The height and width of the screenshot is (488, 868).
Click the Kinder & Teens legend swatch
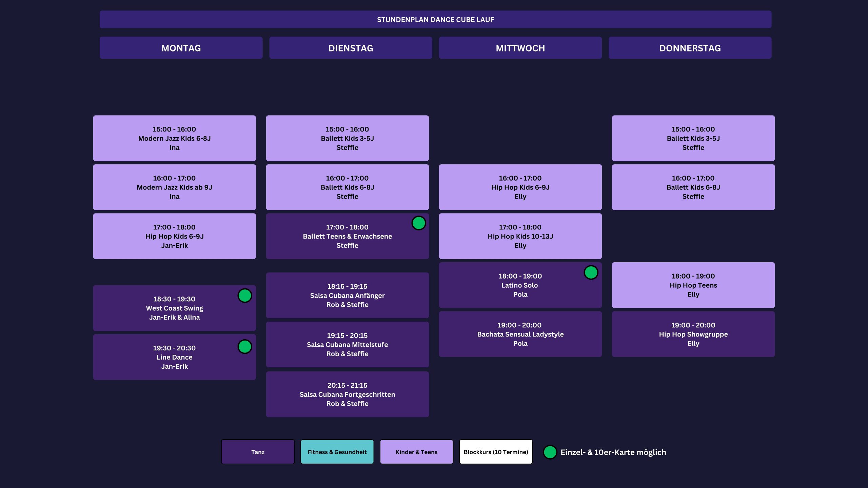[x=416, y=452]
